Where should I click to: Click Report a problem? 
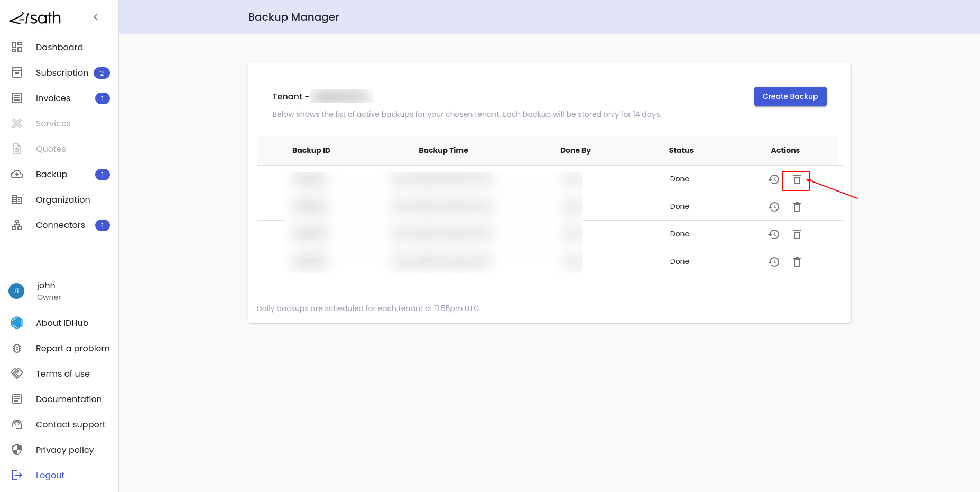click(x=72, y=349)
